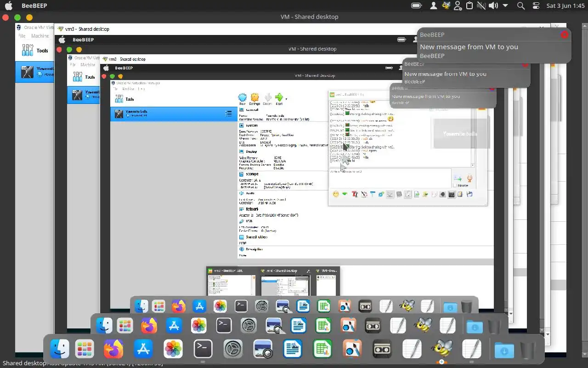Open App Store in the smallest dock
This screenshot has width=588, height=368.
point(199,306)
